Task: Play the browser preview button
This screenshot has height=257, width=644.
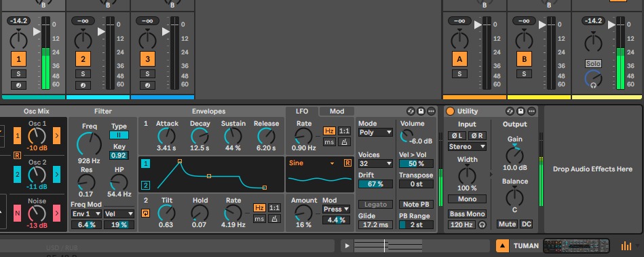Action: (347, 246)
